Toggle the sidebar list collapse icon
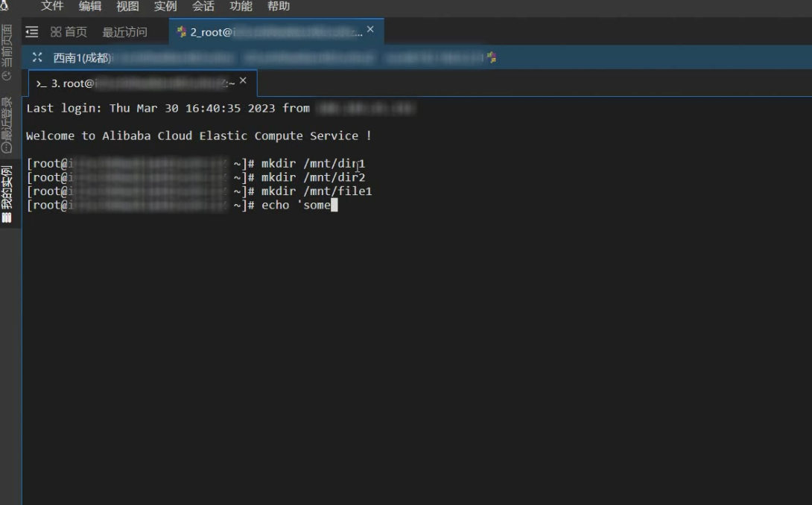The height and width of the screenshot is (505, 812). [x=31, y=32]
